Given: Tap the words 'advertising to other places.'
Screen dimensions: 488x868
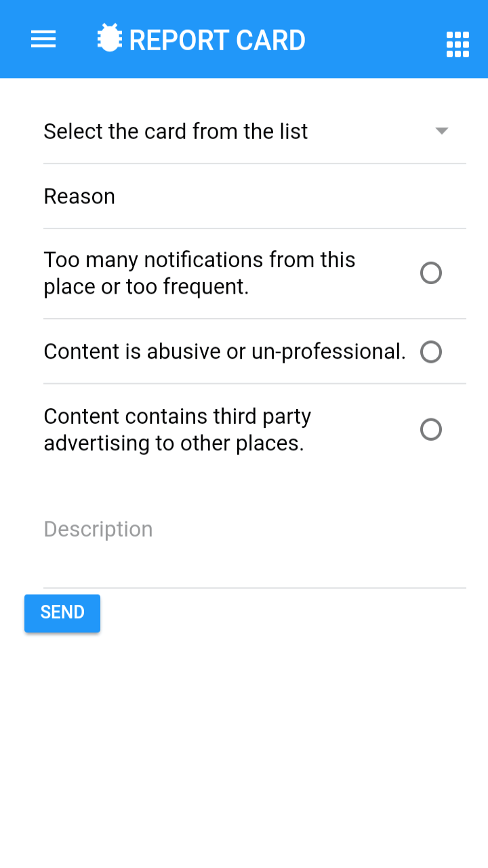Looking at the screenshot, I should (x=174, y=443).
